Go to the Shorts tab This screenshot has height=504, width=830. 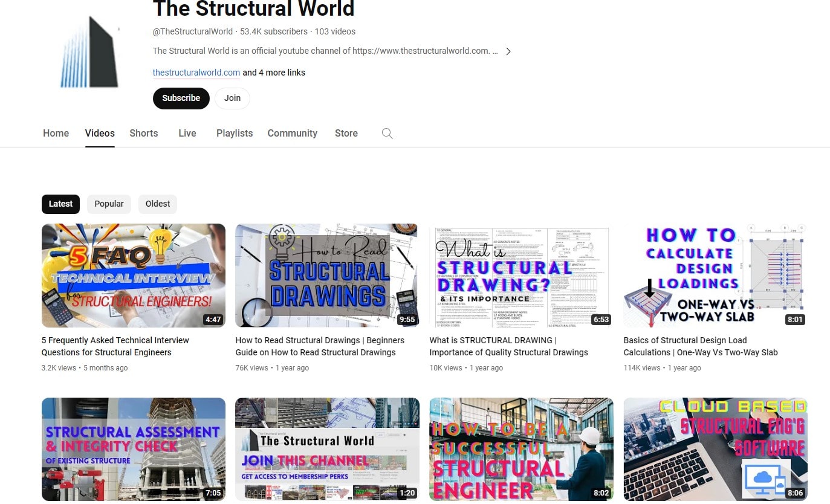[144, 133]
